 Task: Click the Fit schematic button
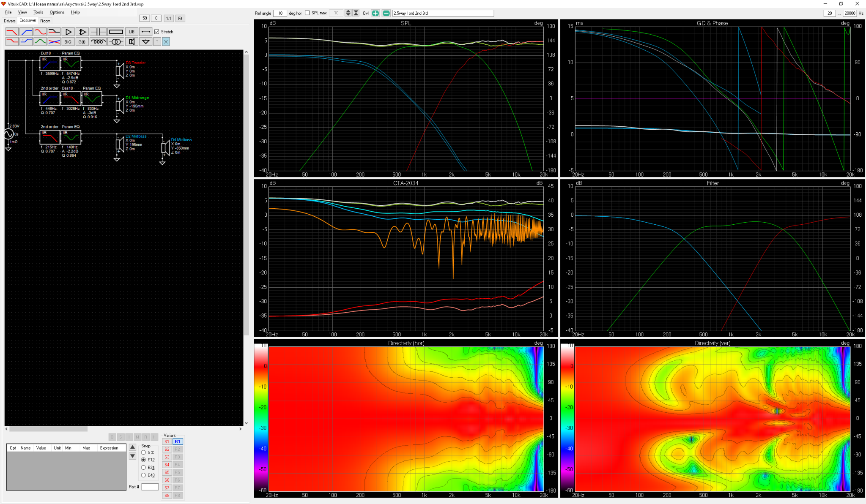(180, 18)
